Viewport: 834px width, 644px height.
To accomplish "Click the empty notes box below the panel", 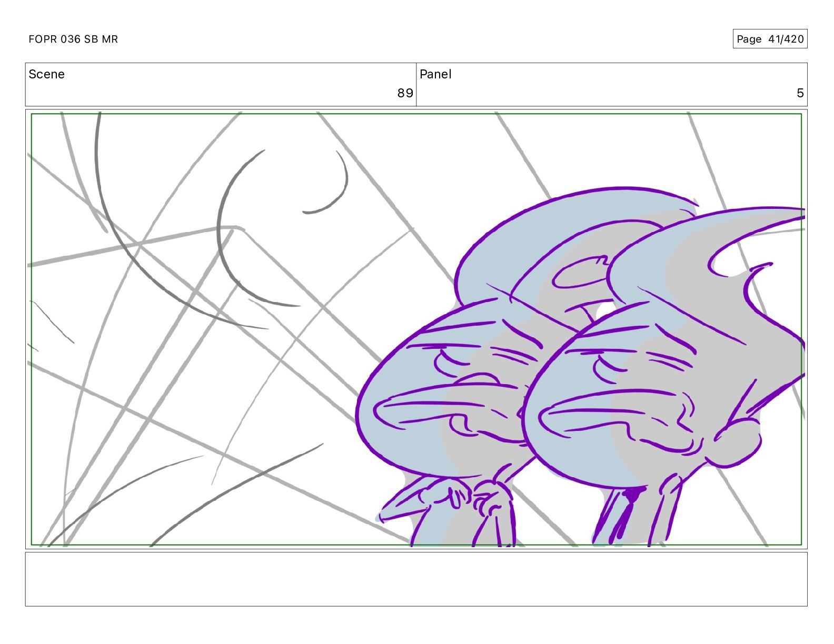I will pos(416,579).
